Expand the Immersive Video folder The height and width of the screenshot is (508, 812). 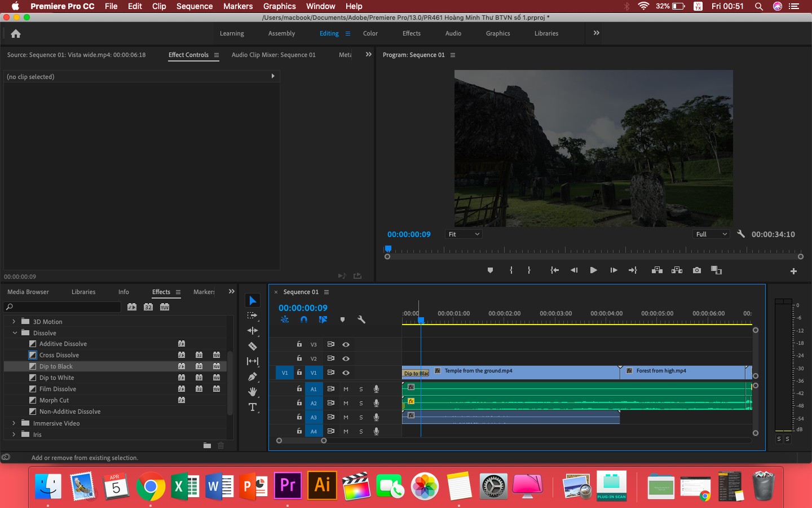click(x=14, y=423)
